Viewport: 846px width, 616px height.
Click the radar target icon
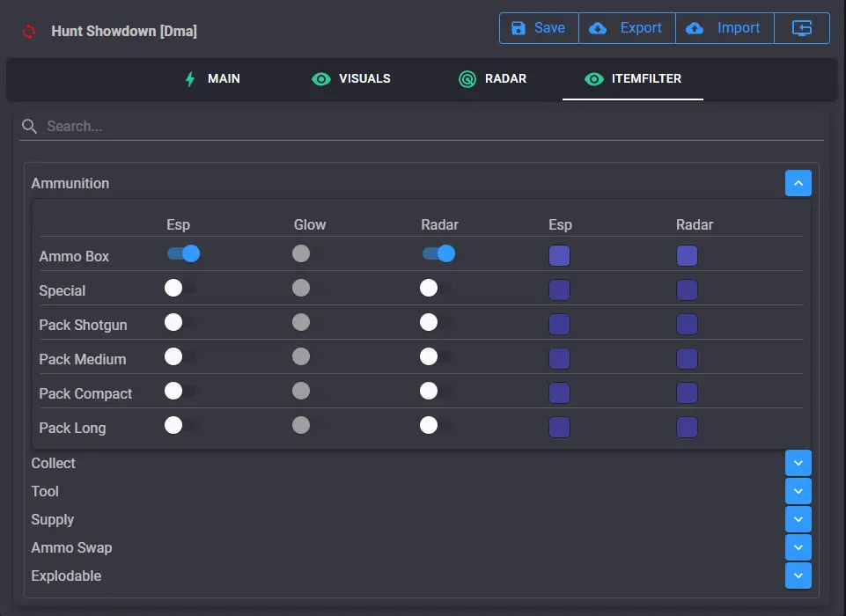point(467,79)
